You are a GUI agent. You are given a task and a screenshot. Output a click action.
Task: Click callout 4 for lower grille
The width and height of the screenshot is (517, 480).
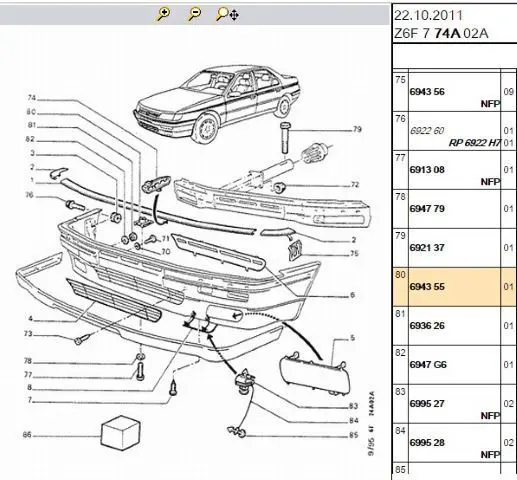[31, 319]
